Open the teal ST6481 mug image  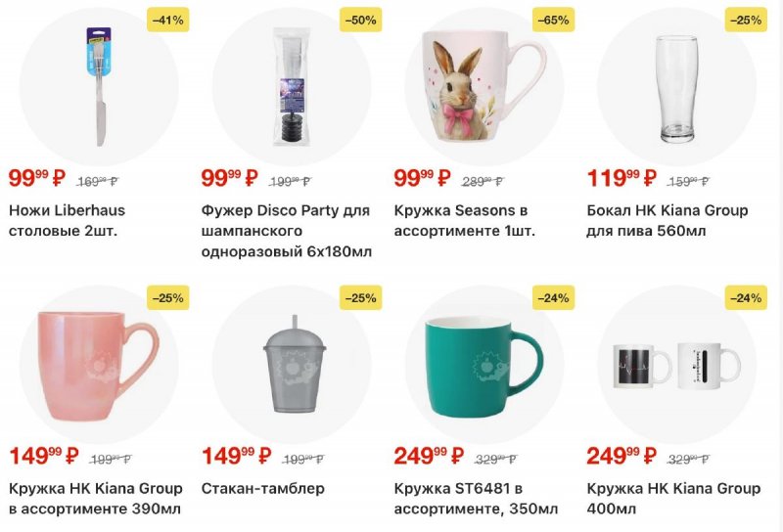click(482, 364)
